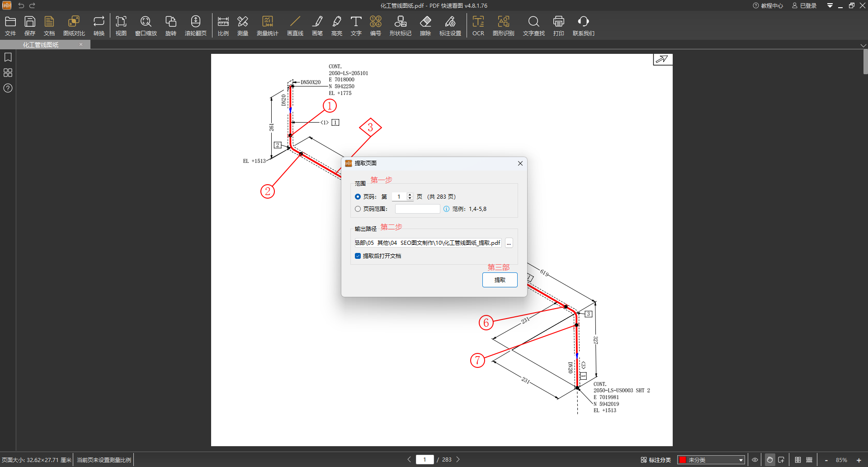Open the bookmark panel in left sidebar
The image size is (868, 467).
[x=8, y=57]
